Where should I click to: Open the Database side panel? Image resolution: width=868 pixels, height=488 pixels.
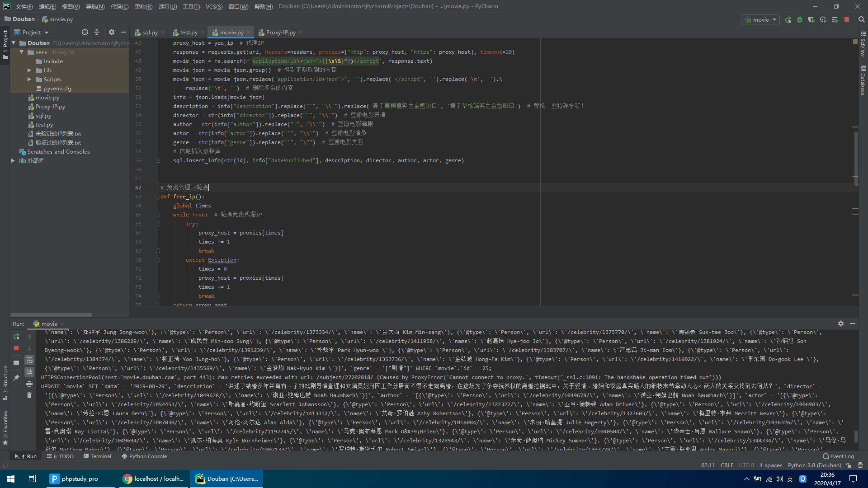click(x=863, y=80)
